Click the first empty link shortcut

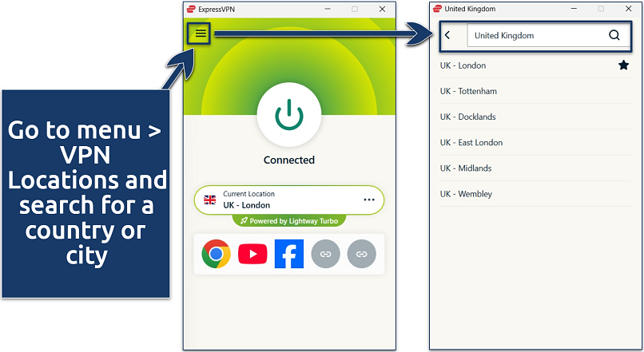(326, 254)
